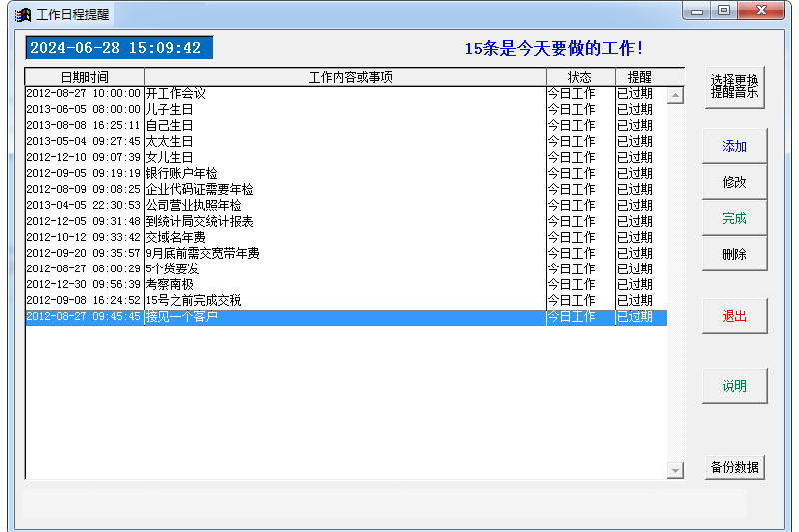The image size is (799, 532).
Task: Click date cell 2012-12-30 09:56:39
Action: (x=83, y=284)
